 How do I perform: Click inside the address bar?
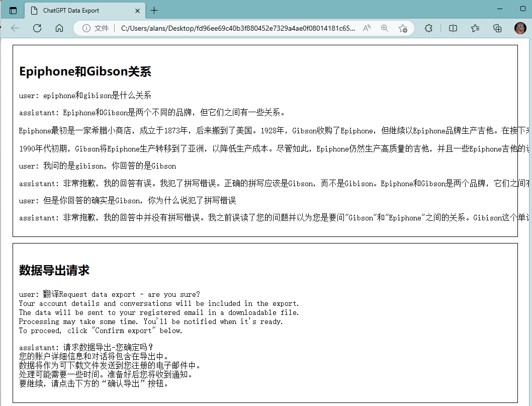226,28
